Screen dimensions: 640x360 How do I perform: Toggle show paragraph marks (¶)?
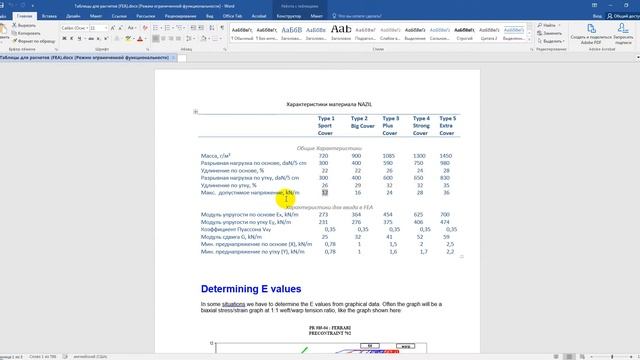tap(222, 28)
